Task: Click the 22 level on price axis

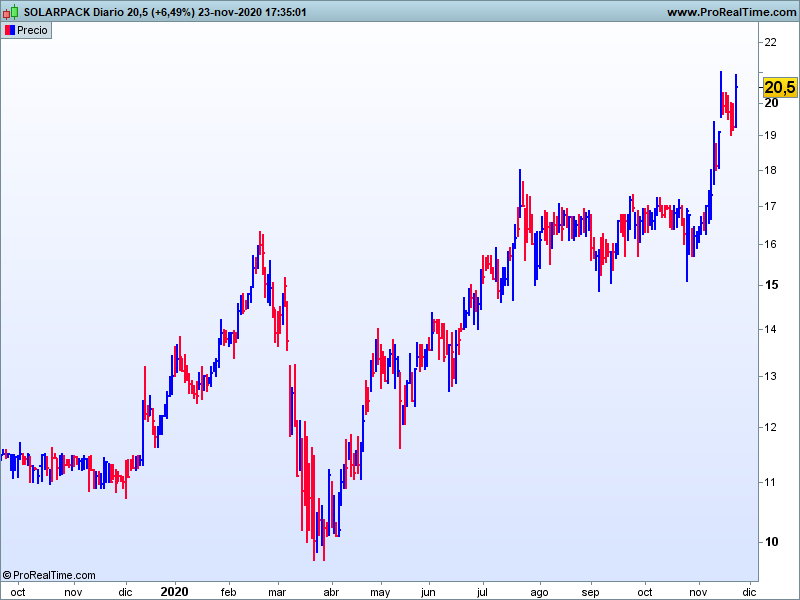Action: (x=771, y=42)
